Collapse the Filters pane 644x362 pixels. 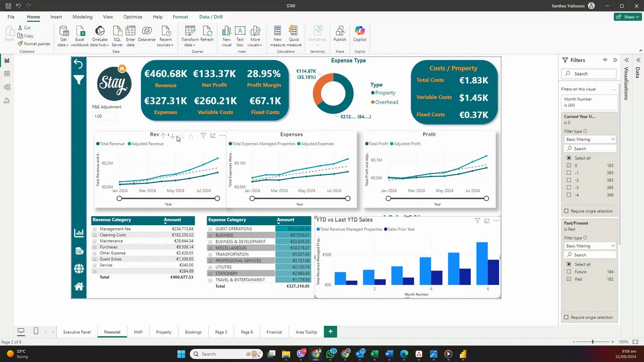(615, 60)
